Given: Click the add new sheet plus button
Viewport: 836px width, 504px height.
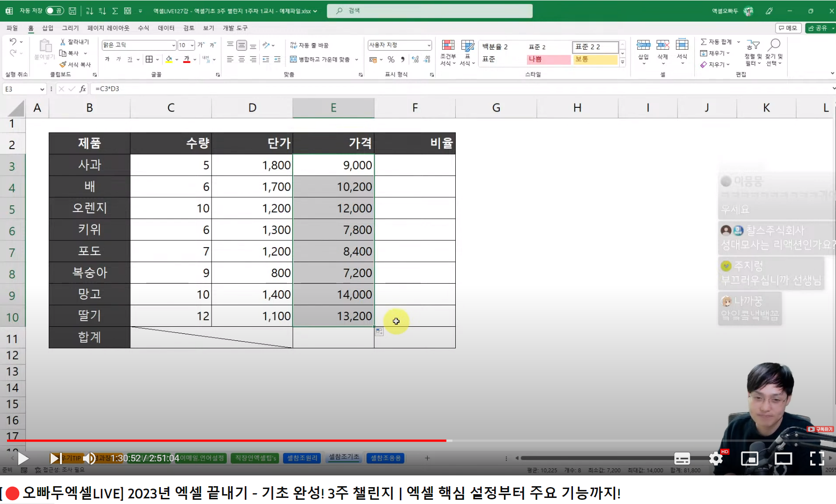Looking at the screenshot, I should 427,458.
